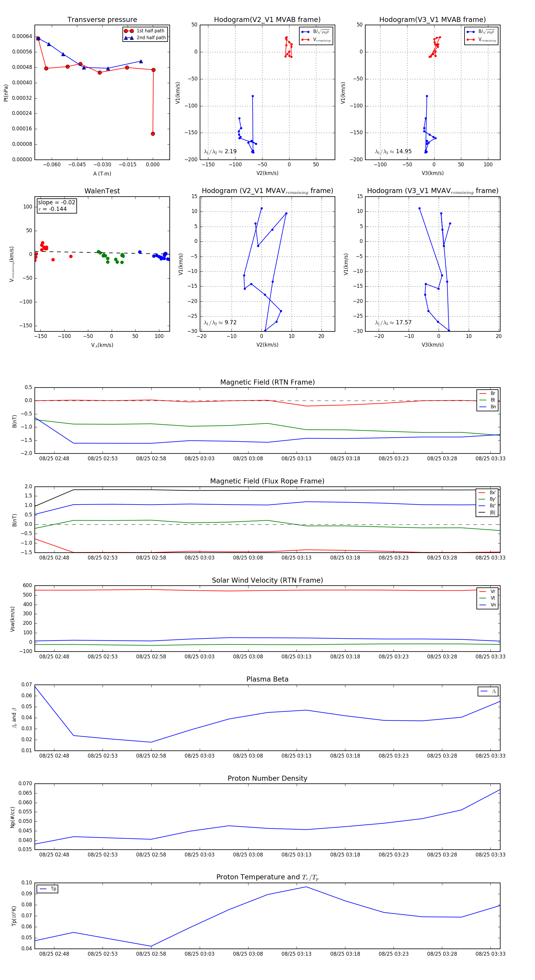Click the βp legend in Plasma Beta plot
Screen dimensions: 535x980
coord(488,691)
